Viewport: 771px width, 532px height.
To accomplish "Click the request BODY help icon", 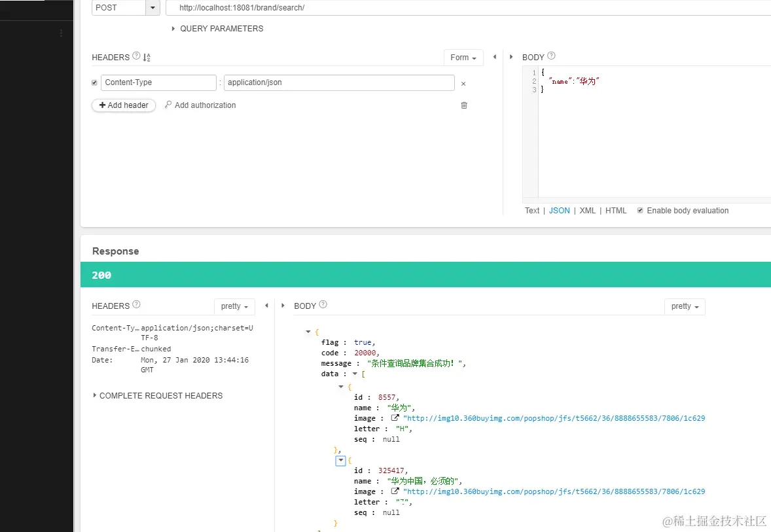I will pos(551,56).
